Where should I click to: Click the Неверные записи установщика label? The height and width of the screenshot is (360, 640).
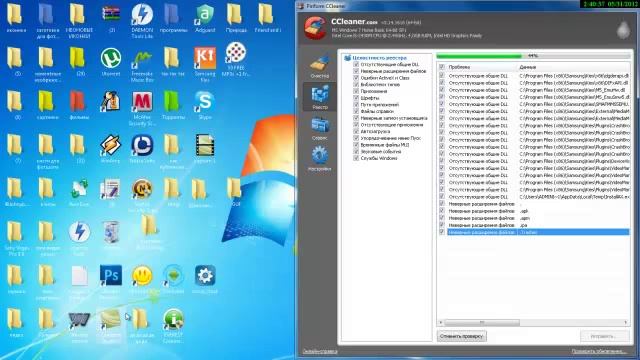coord(394,118)
